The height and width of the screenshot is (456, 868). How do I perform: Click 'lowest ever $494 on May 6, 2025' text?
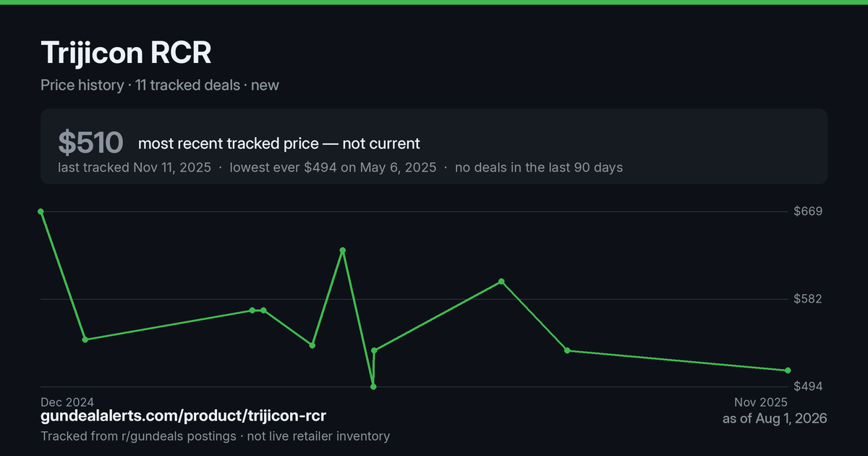(x=333, y=167)
